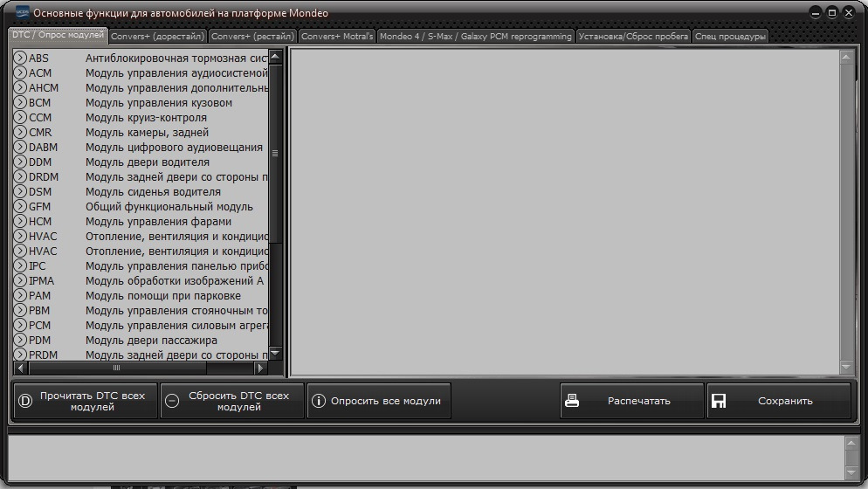Click Сбросить DTC всех модулей button
This screenshot has width=868, height=489.
click(232, 401)
